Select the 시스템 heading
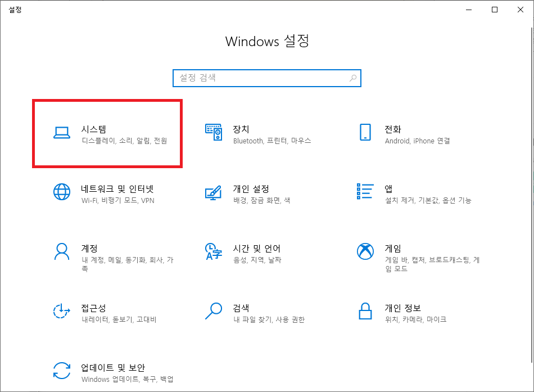The height and width of the screenshot is (392, 534). 94,129
